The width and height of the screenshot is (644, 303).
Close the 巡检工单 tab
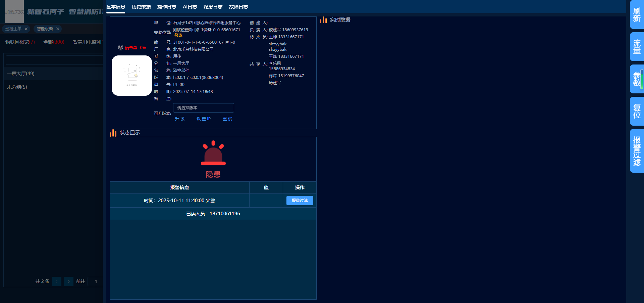26,29
